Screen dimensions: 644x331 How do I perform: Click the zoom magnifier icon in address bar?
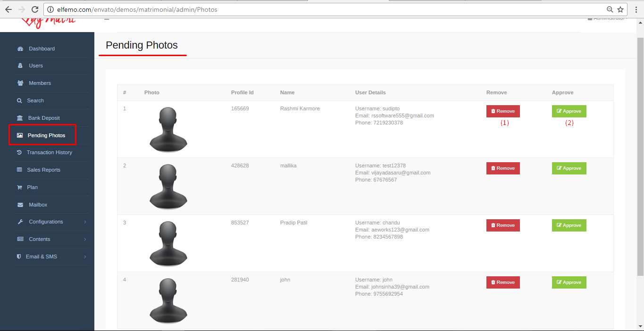pos(610,9)
